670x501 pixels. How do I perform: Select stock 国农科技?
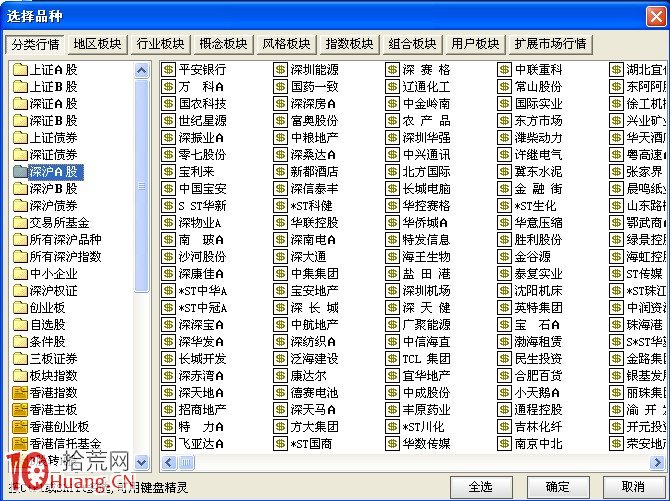[x=202, y=104]
